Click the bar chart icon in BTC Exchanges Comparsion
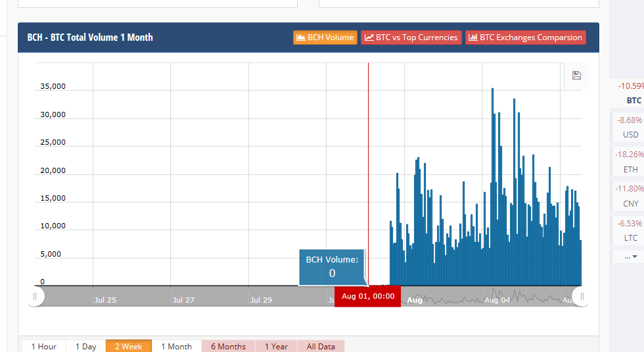Screen dimensions: 644x352 [x=472, y=38]
